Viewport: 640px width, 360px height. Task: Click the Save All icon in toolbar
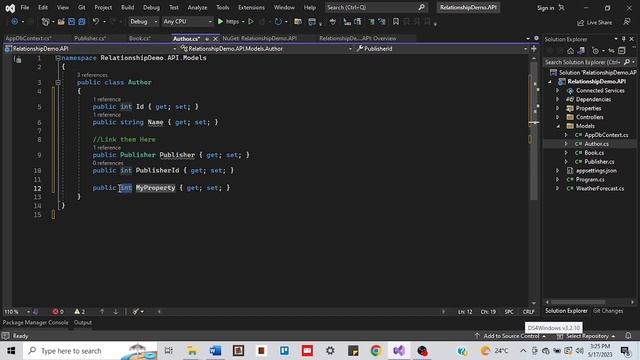click(x=82, y=22)
